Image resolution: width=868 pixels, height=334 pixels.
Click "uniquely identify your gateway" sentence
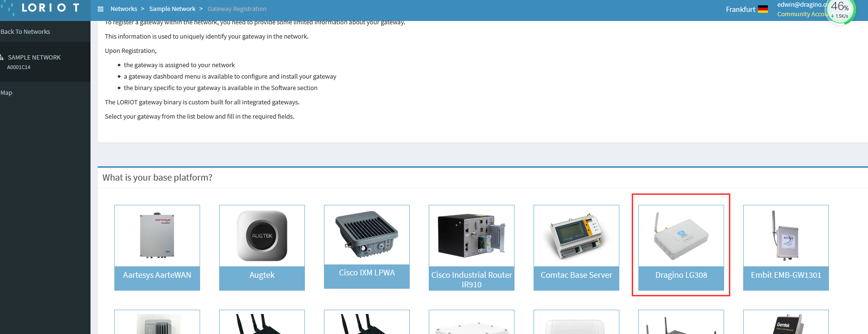[x=207, y=37]
